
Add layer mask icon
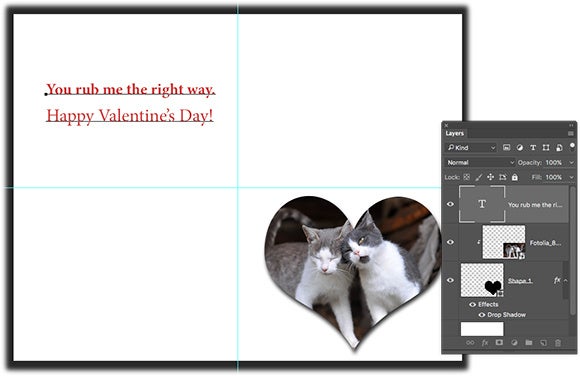[x=499, y=342]
